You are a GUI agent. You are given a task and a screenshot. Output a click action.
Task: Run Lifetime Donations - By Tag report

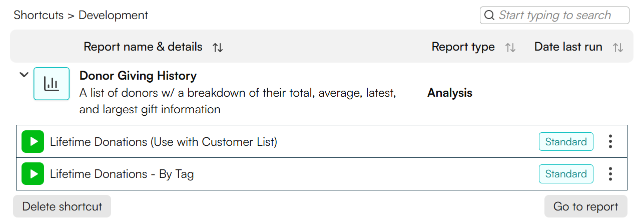(x=33, y=174)
